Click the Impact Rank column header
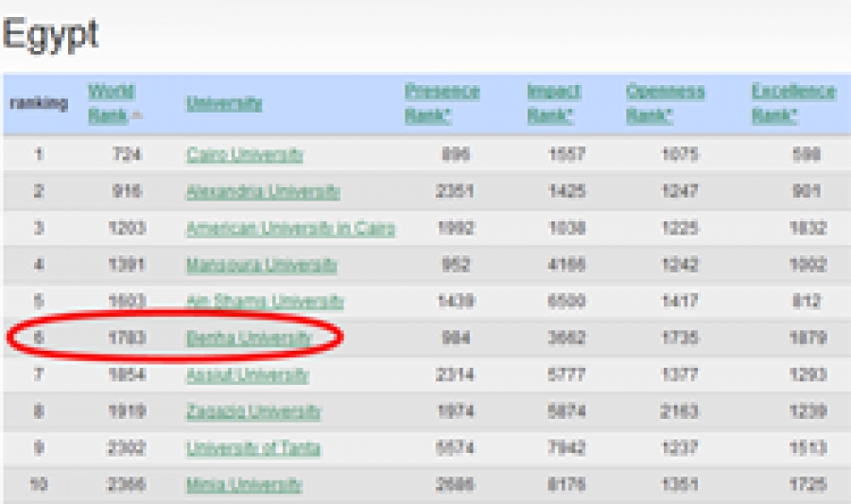The height and width of the screenshot is (504, 851). point(553,103)
